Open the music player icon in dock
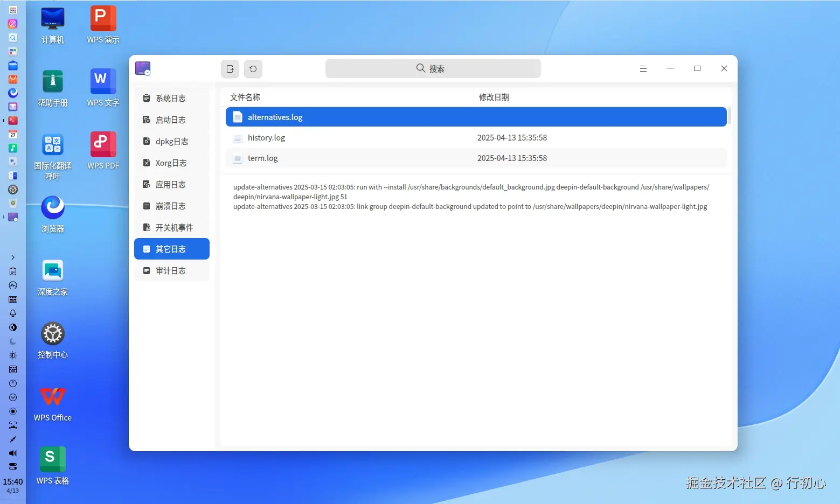This screenshot has width=840, height=504. 13,148
